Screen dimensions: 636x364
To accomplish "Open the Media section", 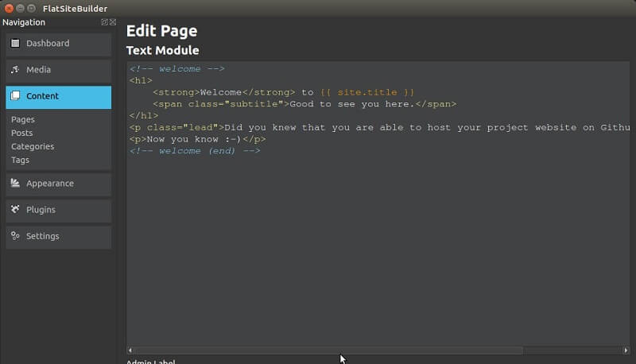I will click(x=58, y=70).
